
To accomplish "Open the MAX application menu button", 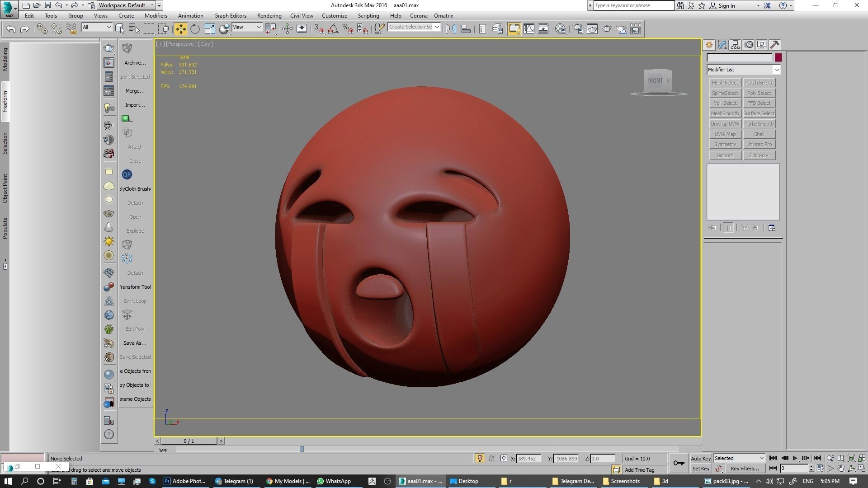I will [9, 9].
